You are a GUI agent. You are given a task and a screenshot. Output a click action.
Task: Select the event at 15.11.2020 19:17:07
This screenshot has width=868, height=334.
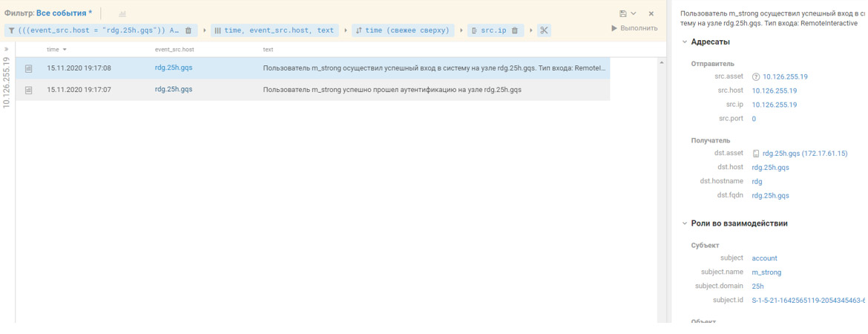[313, 89]
